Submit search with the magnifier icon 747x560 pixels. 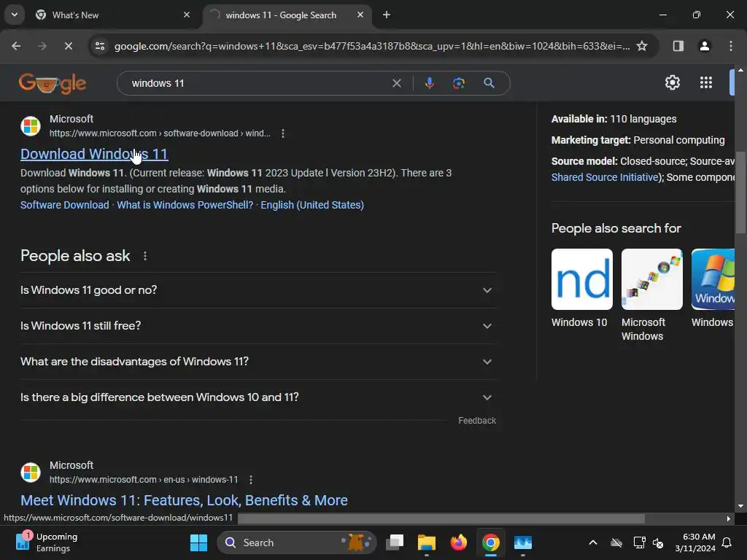tap(489, 83)
